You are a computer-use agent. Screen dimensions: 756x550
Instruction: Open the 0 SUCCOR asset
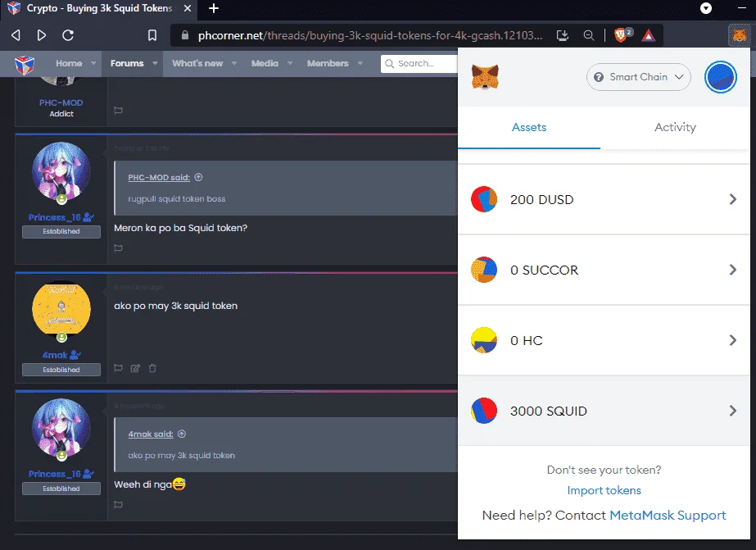point(604,270)
